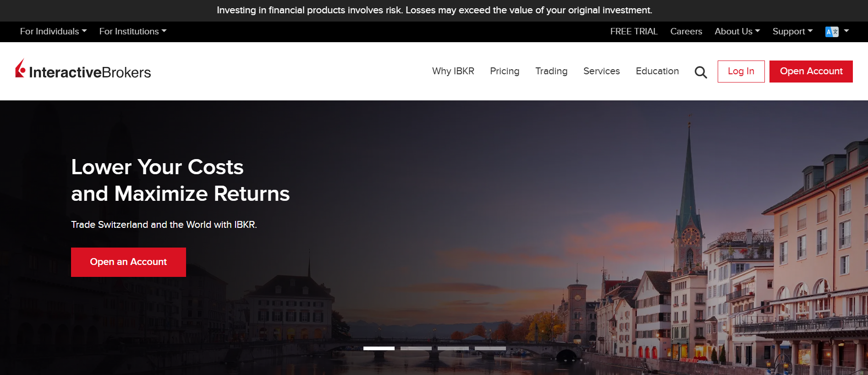
Task: Select the first carousel slide indicator
Action: click(x=379, y=348)
